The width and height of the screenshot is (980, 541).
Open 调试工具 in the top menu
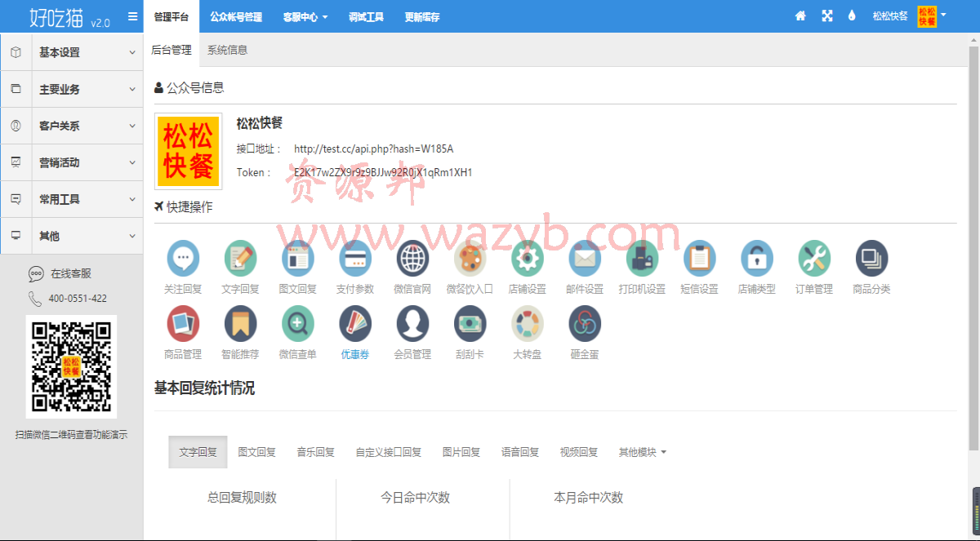366,16
